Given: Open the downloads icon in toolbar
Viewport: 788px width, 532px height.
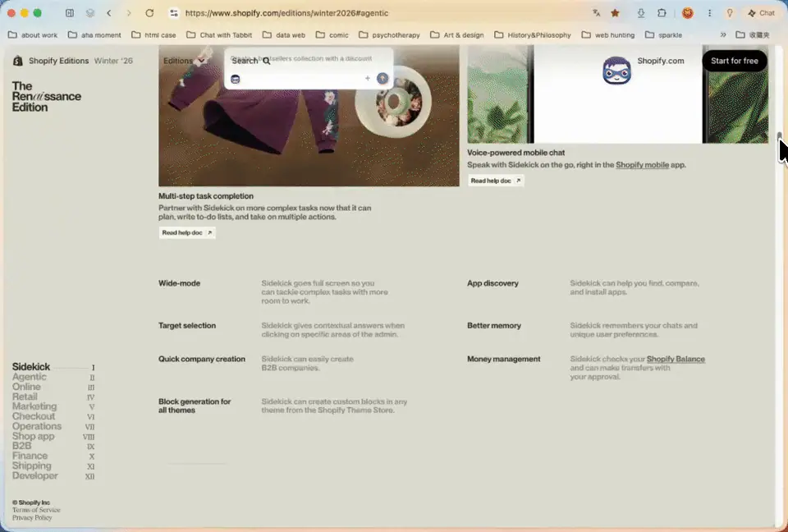Looking at the screenshot, I should tap(641, 13).
